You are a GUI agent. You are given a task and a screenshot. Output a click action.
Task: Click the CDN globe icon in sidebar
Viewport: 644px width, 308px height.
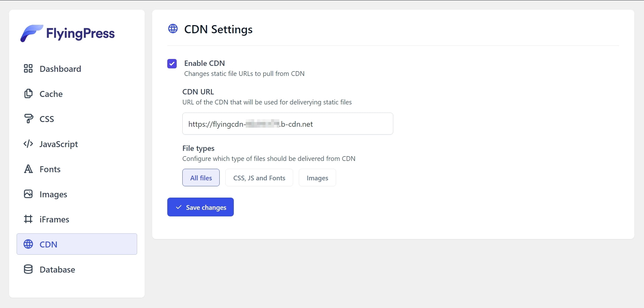pyautogui.click(x=28, y=244)
